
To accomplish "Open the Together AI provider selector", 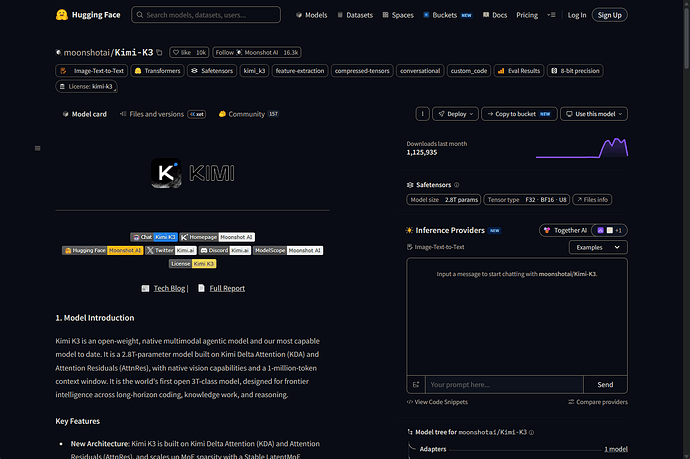I will [x=565, y=230].
